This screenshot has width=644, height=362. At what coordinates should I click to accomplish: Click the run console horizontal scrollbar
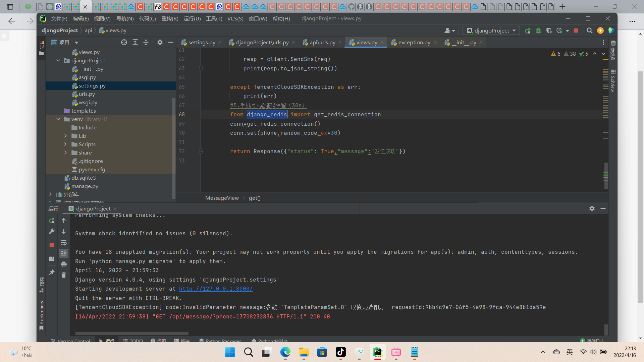132,334
